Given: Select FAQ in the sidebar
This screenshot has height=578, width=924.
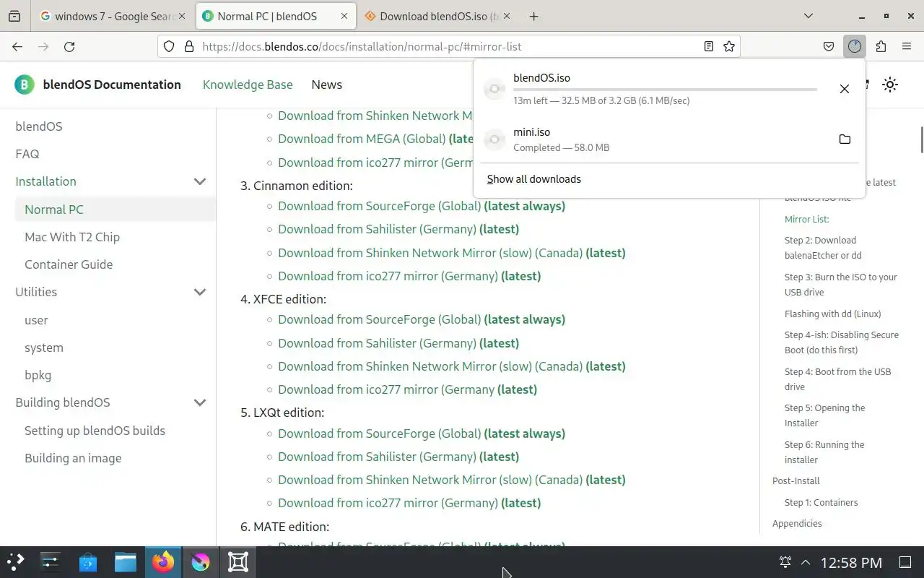Looking at the screenshot, I should click(x=27, y=154).
